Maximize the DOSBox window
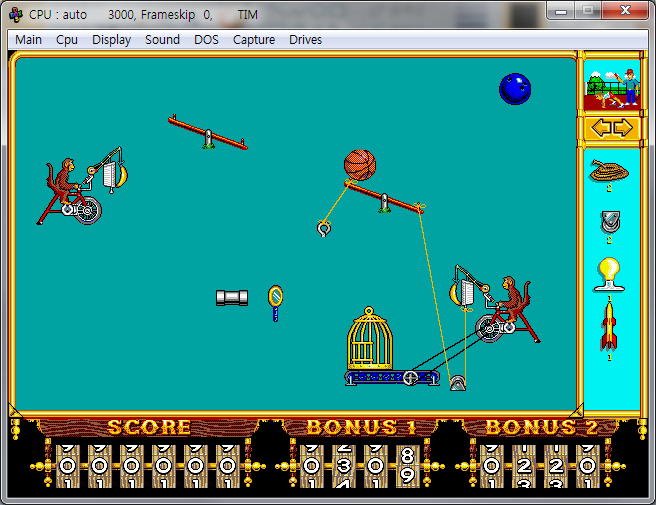 [588, 11]
